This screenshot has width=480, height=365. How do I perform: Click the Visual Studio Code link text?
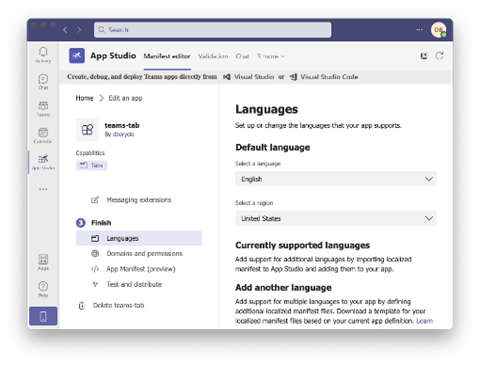[329, 77]
